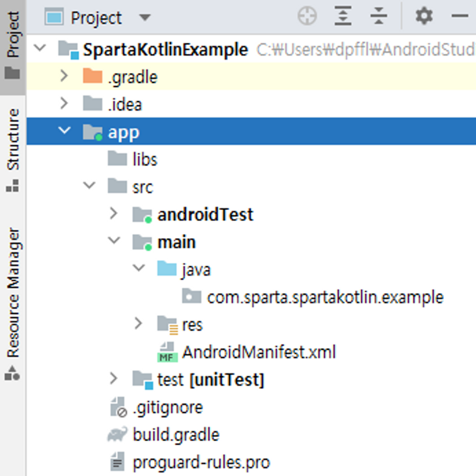Select the .gradle folder row

[251, 76]
